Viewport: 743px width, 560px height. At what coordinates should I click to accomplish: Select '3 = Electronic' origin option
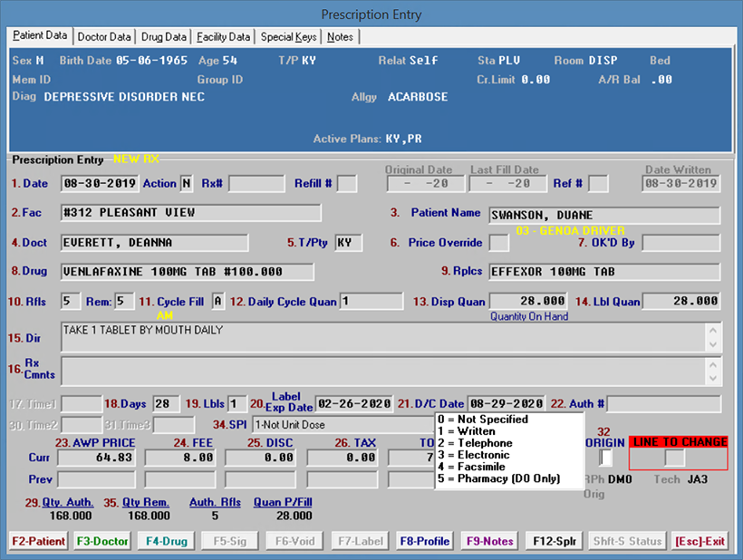(474, 455)
